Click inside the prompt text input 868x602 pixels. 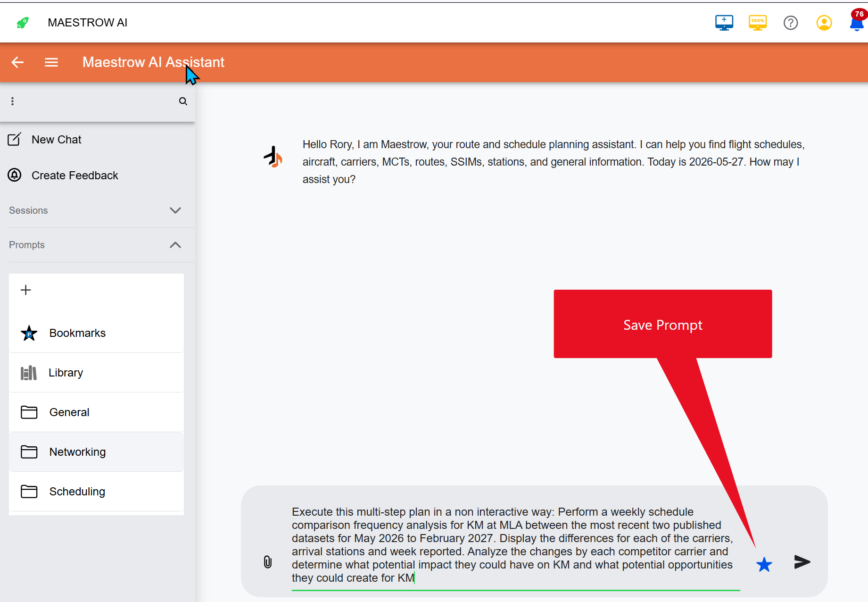click(x=515, y=545)
